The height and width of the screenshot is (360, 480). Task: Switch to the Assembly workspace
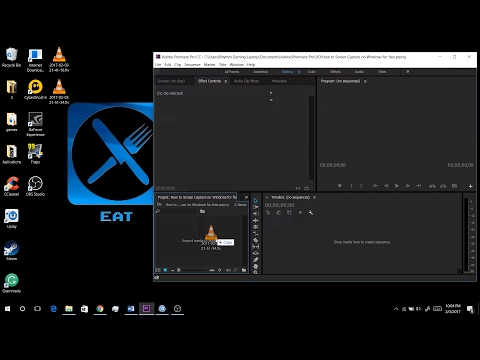click(260, 72)
